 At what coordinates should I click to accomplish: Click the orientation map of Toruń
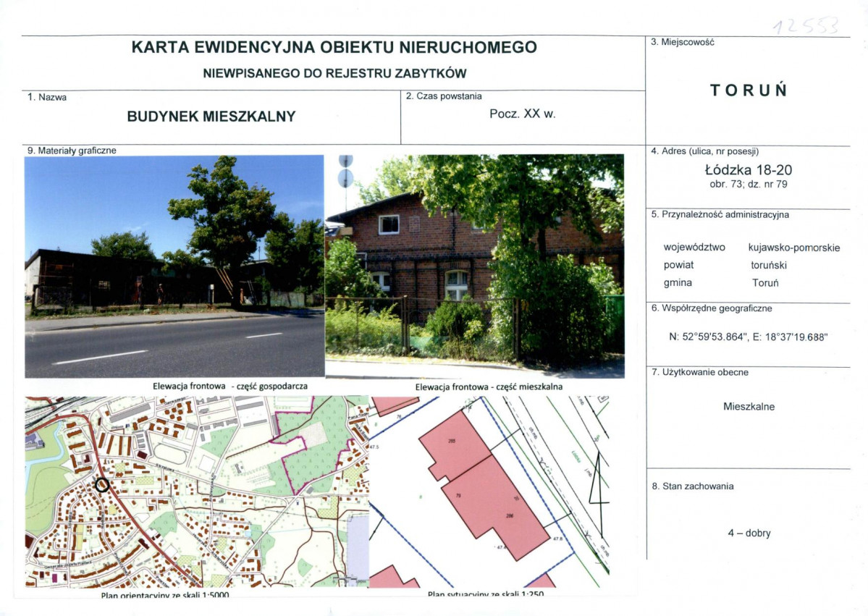click(197, 491)
